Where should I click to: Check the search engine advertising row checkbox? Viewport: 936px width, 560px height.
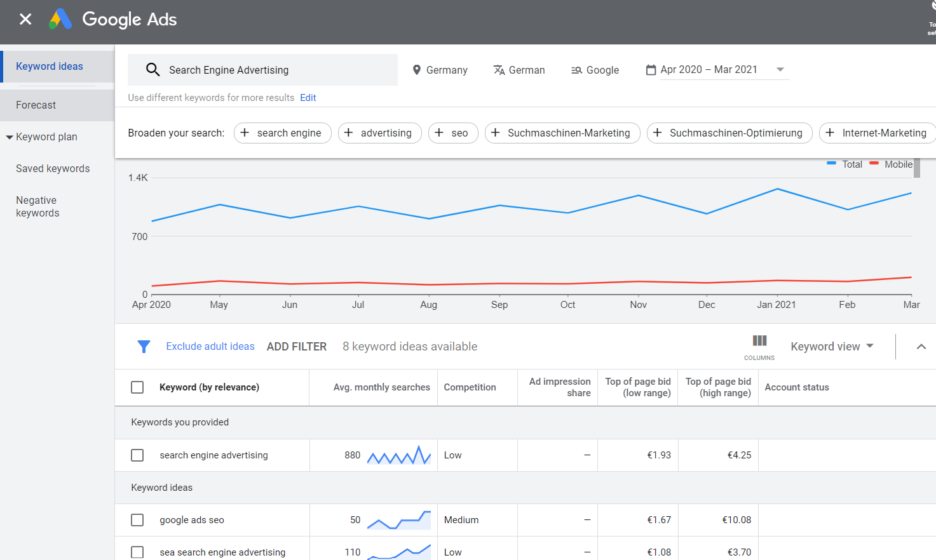tap(137, 455)
